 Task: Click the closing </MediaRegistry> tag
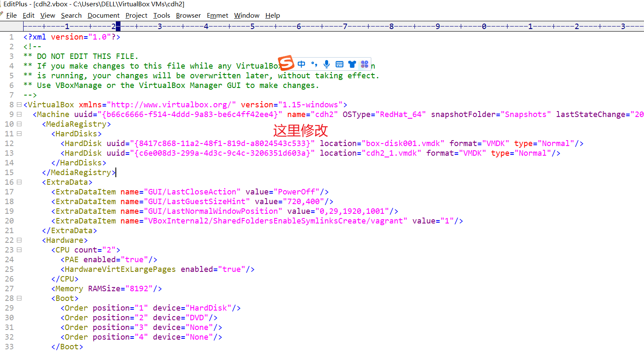click(x=79, y=173)
